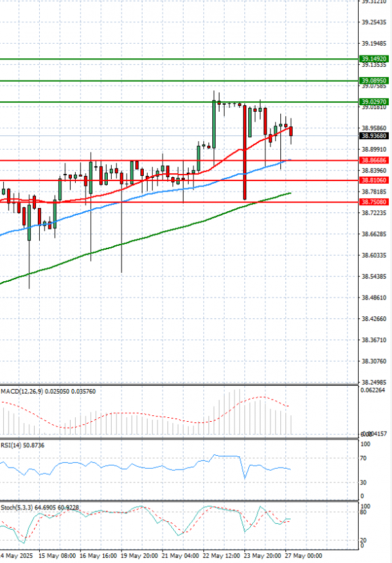Click the 38.66285 axis price value

click(374, 234)
